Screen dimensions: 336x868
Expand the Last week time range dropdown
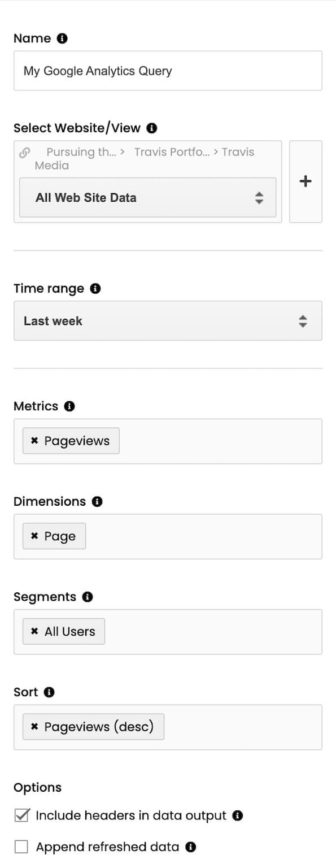(x=168, y=321)
